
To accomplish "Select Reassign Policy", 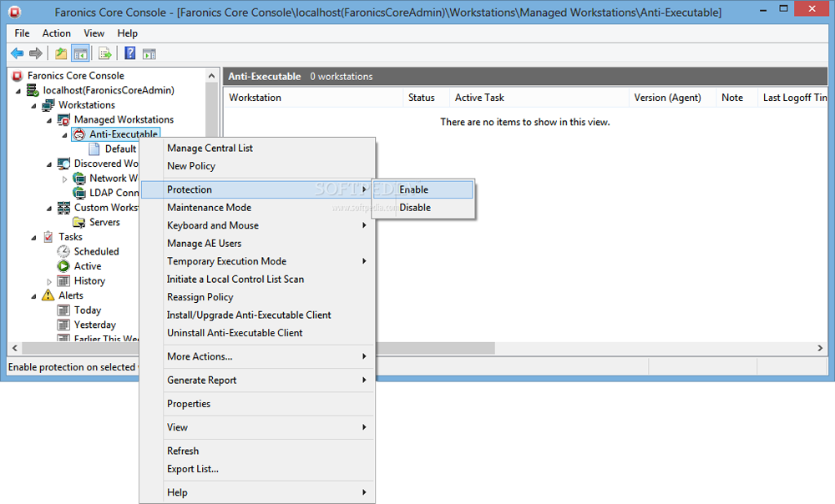I will (258, 297).
